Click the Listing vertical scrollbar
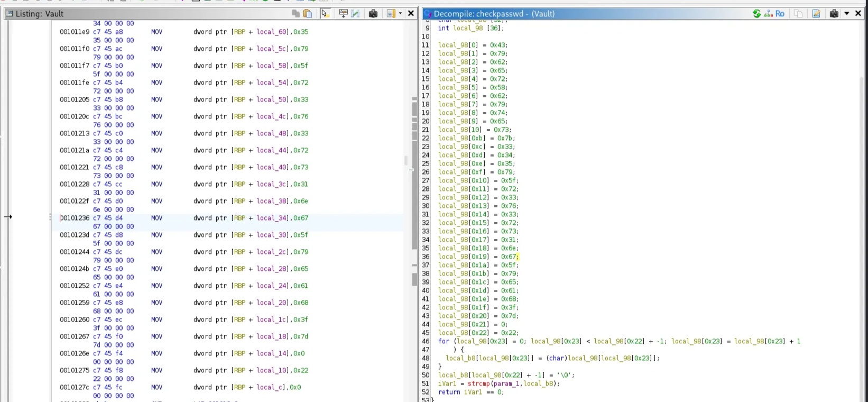The height and width of the screenshot is (402, 868). point(415,175)
